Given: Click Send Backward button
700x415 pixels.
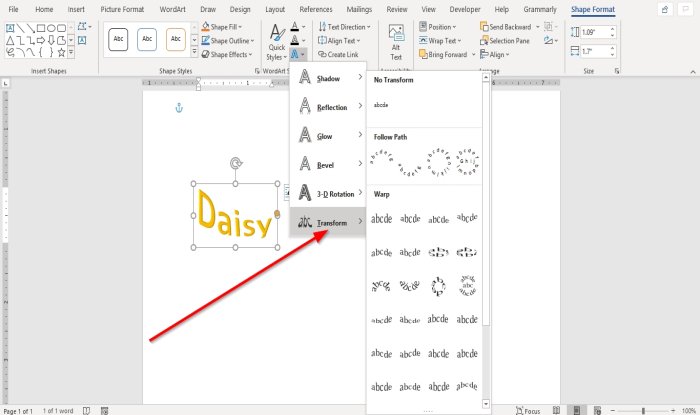Looking at the screenshot, I should pyautogui.click(x=505, y=27).
